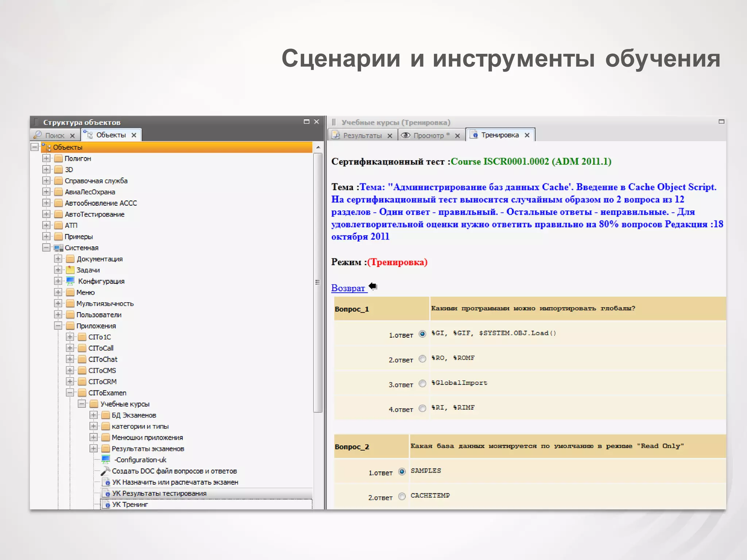
Task: Click the Объекты root node icon
Action: (x=46, y=147)
